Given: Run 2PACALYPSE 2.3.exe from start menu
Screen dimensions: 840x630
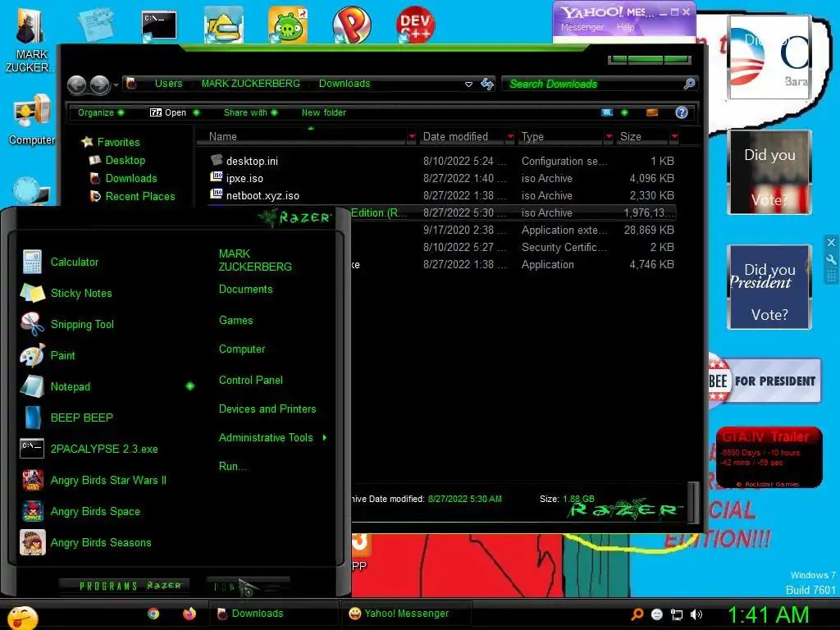Looking at the screenshot, I should click(90, 449).
